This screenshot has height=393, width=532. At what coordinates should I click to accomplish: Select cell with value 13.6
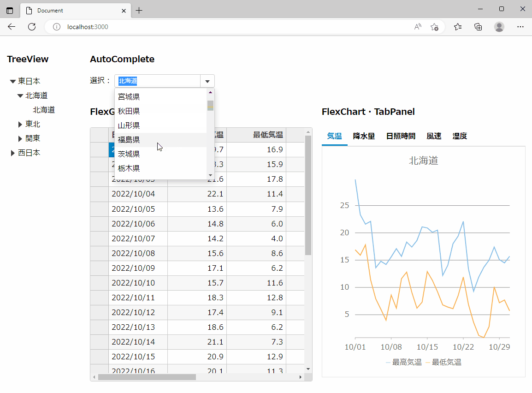point(197,209)
